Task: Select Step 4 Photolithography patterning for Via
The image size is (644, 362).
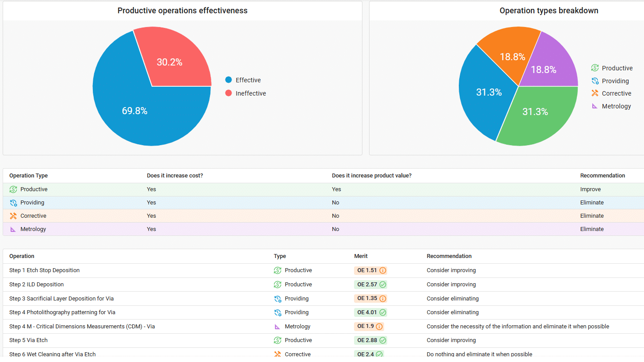Action: pos(323,312)
